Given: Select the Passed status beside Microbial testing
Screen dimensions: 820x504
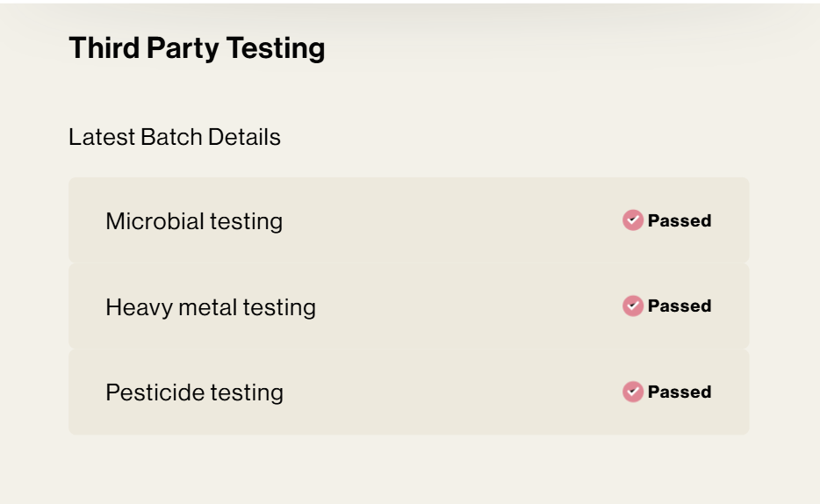Looking at the screenshot, I should pyautogui.click(x=680, y=220).
